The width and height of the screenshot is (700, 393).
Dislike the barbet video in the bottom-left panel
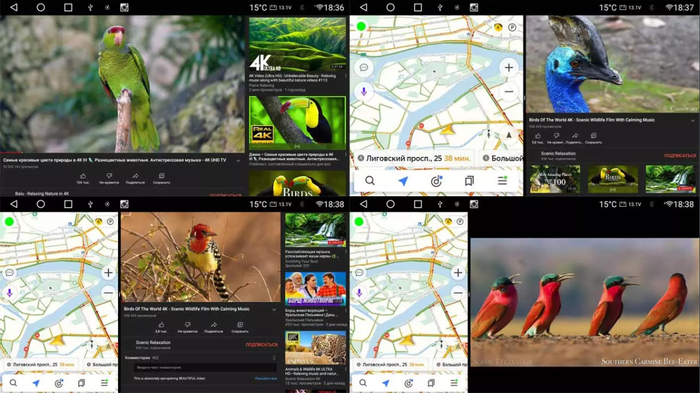pos(188,327)
